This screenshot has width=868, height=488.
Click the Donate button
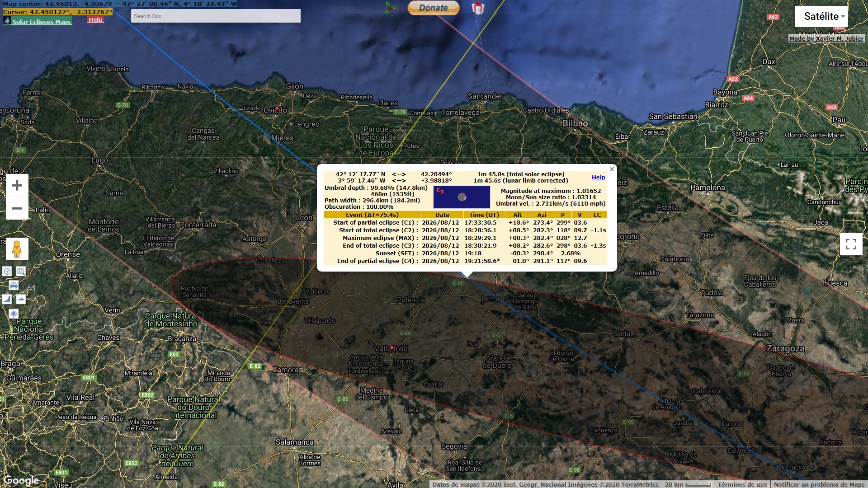(433, 8)
